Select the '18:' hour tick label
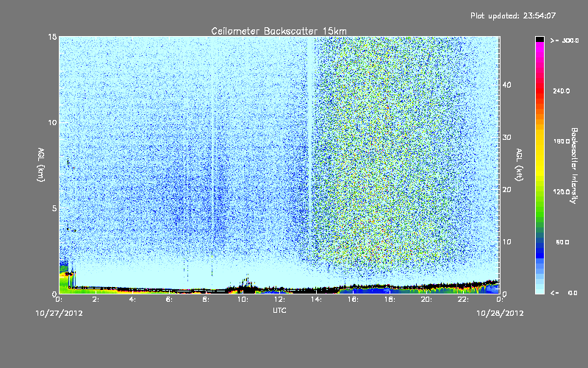Image resolution: width=588 pixels, height=368 pixels. tap(390, 300)
